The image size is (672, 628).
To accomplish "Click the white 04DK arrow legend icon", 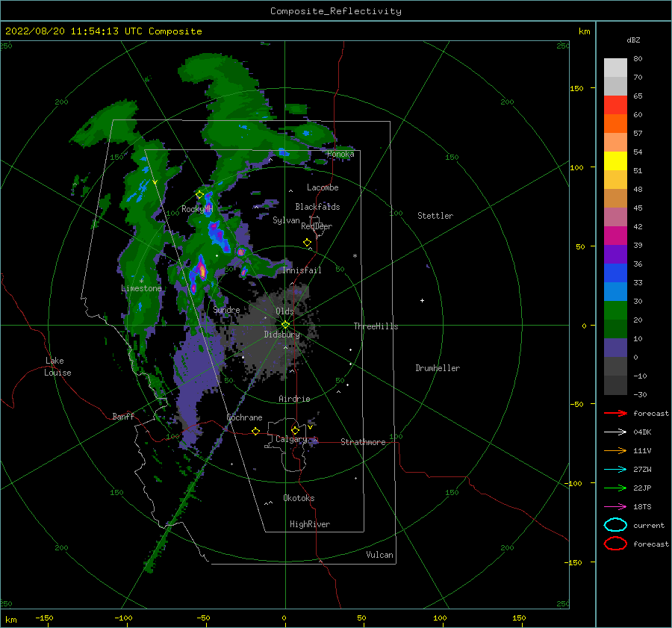I will (x=615, y=432).
